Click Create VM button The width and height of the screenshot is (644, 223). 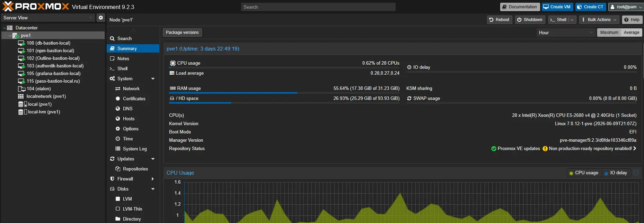point(557,7)
